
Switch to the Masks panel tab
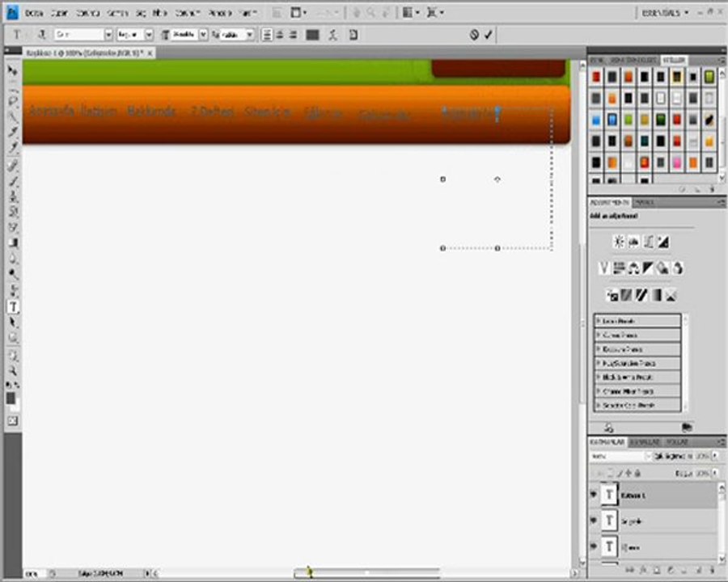[645, 202]
